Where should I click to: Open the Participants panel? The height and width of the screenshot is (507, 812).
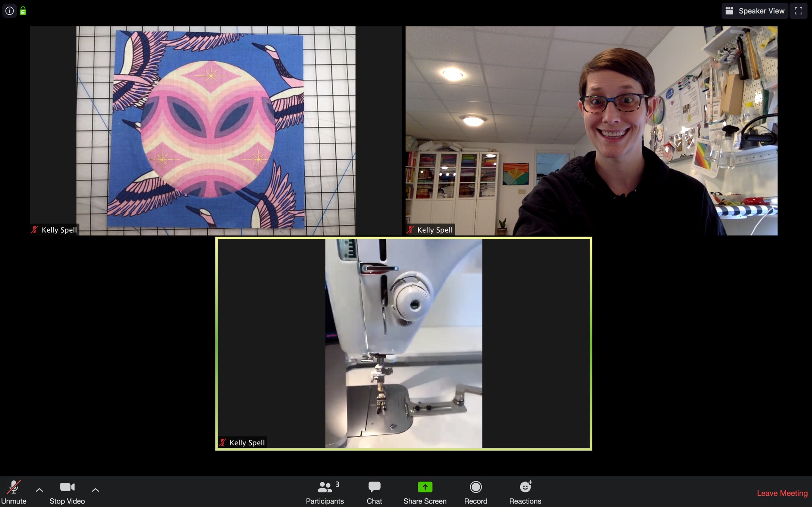(325, 492)
